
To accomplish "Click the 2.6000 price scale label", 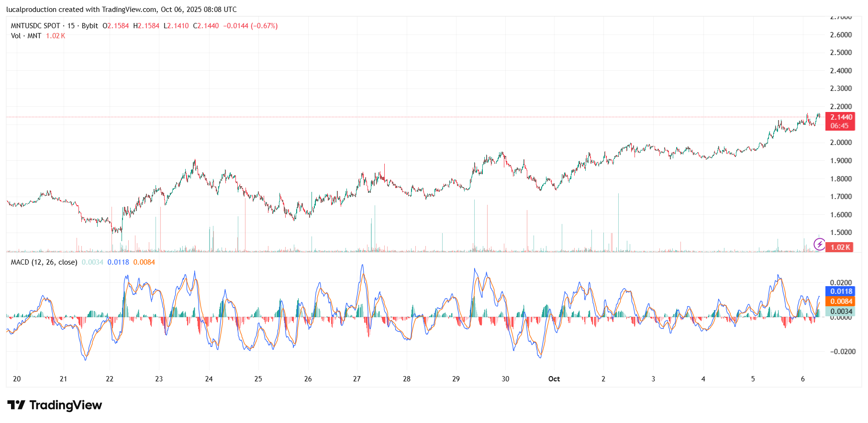I will 840,35.
